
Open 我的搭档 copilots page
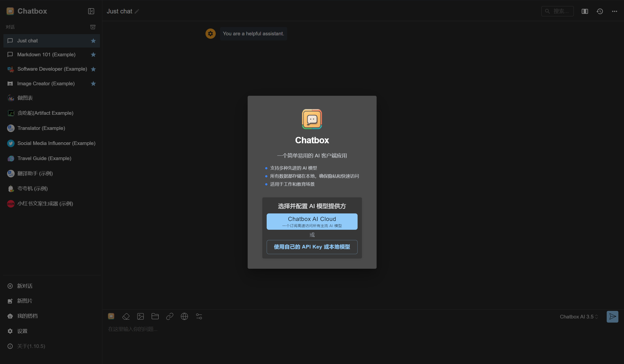pos(51,316)
